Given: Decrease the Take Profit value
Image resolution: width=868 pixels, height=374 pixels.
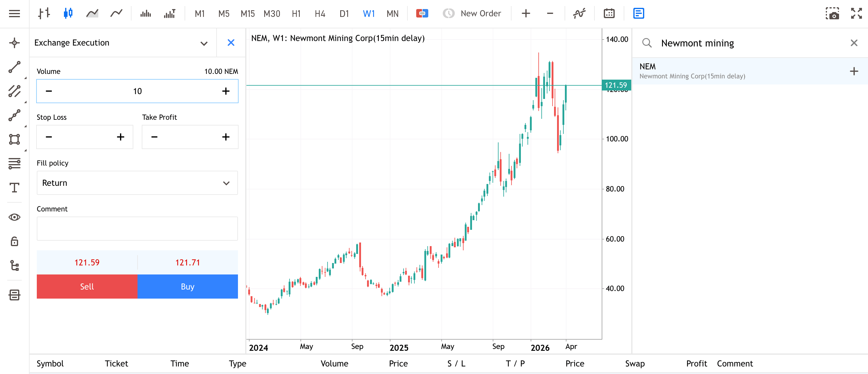Looking at the screenshot, I should (x=154, y=137).
